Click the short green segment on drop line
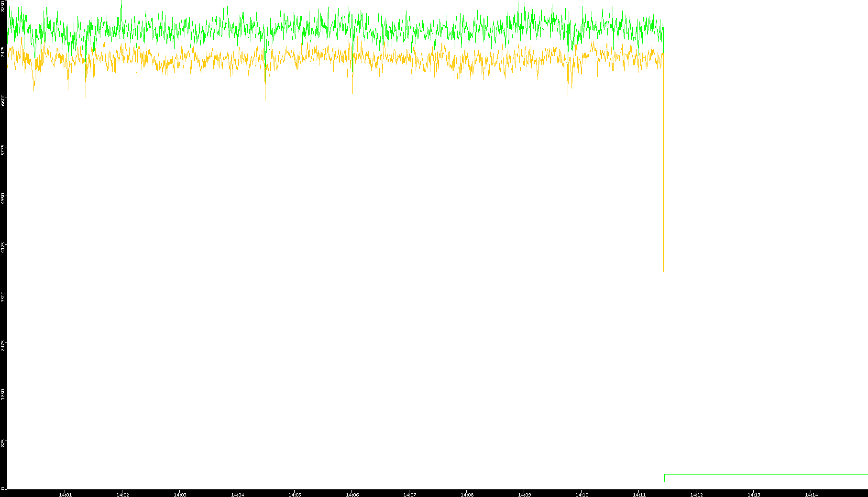The height and width of the screenshot is (497, 868). [664, 265]
